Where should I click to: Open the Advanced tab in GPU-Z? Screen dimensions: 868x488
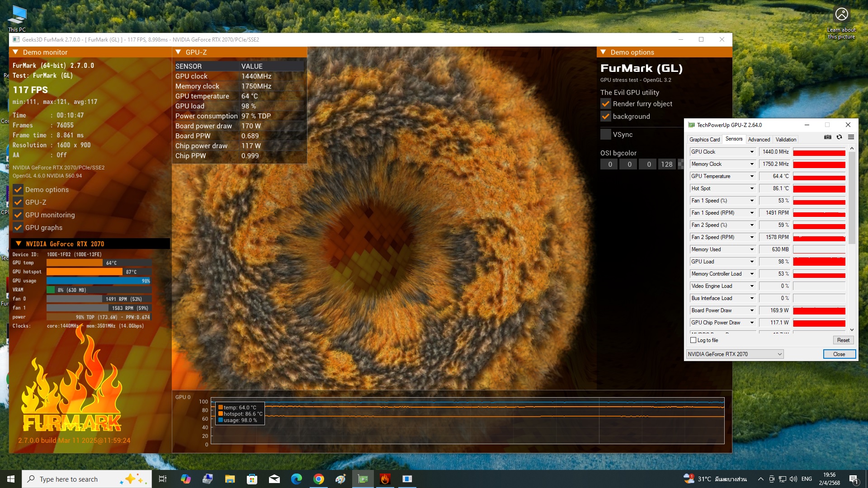click(x=759, y=140)
